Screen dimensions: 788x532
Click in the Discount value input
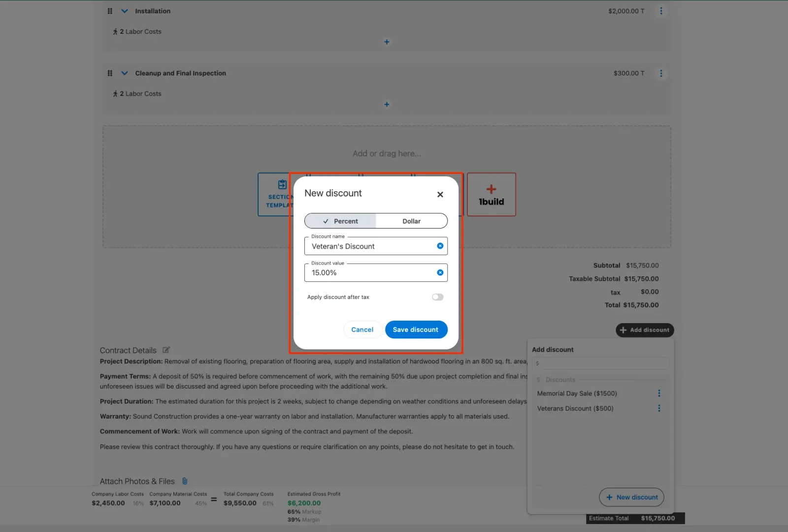pyautogui.click(x=369, y=273)
